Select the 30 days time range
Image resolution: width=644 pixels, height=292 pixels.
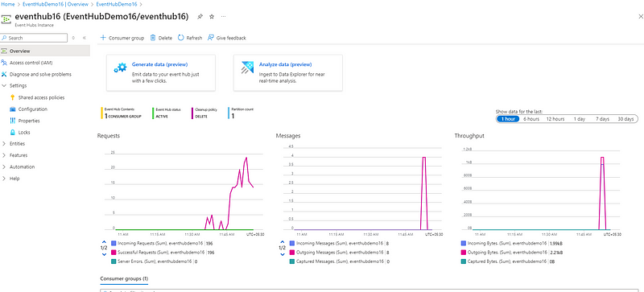click(625, 119)
